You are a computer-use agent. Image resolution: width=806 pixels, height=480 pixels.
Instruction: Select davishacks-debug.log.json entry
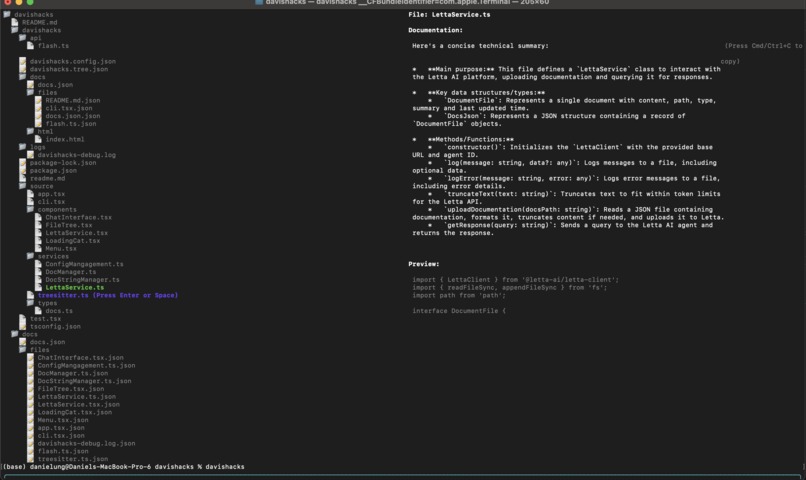[86, 443]
